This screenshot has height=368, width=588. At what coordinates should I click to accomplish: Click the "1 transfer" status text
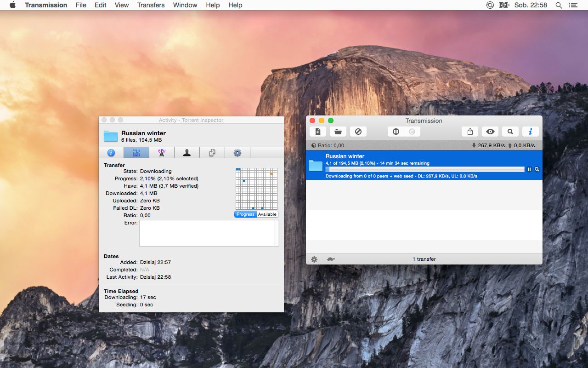[x=424, y=259]
